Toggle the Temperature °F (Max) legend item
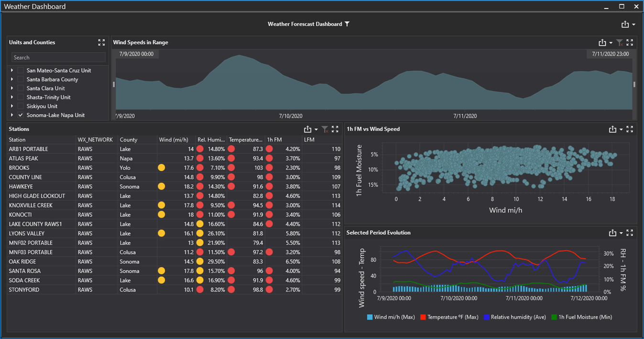Screen dimensions: 644x339 click(448, 317)
